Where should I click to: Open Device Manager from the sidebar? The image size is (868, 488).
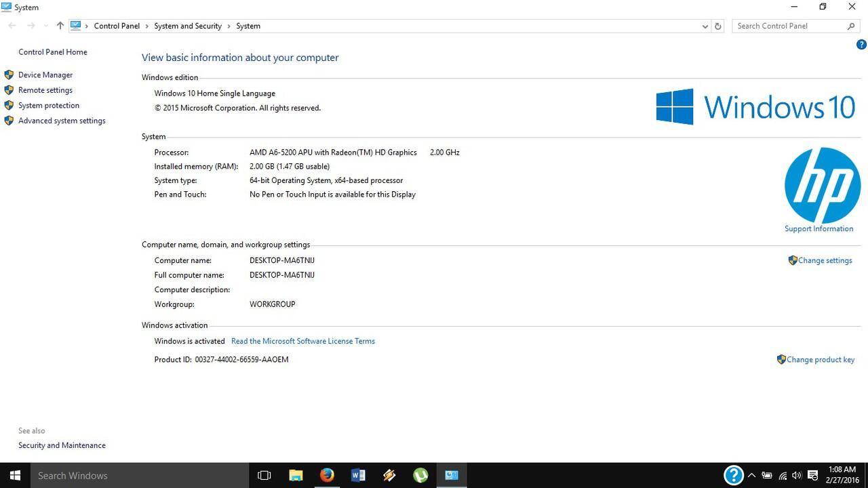pos(45,75)
